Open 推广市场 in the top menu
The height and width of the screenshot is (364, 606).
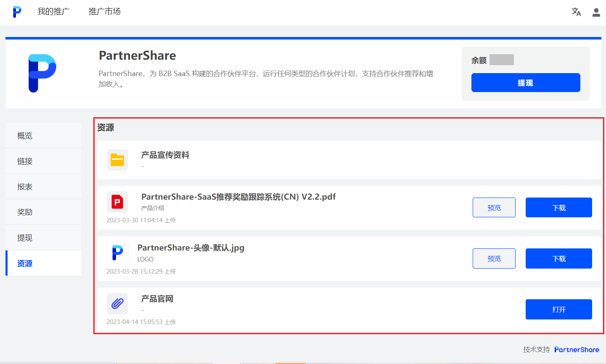(x=105, y=12)
